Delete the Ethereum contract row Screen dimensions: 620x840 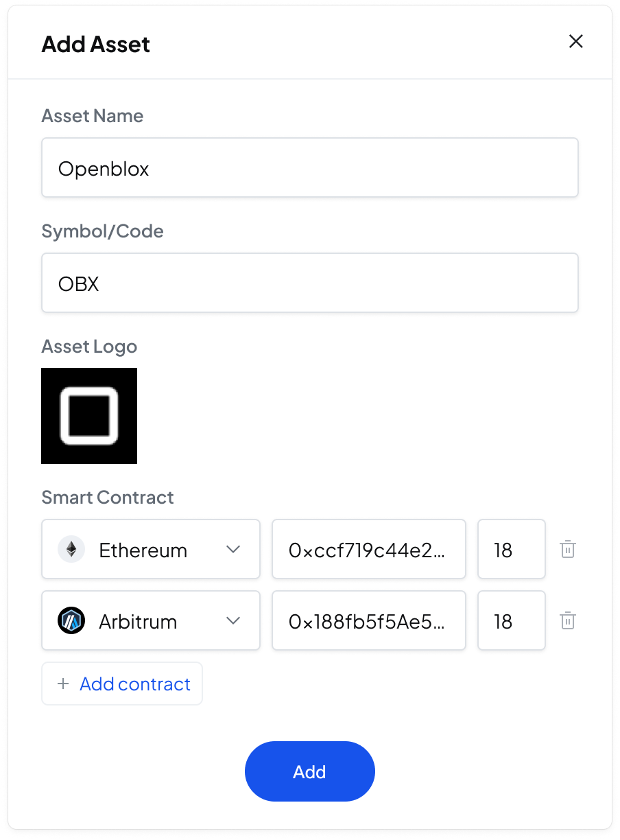click(x=567, y=550)
